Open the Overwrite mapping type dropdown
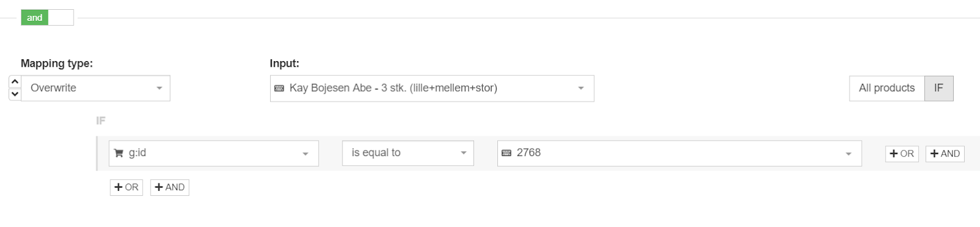Image resolution: width=980 pixels, height=227 pixels. point(96,88)
